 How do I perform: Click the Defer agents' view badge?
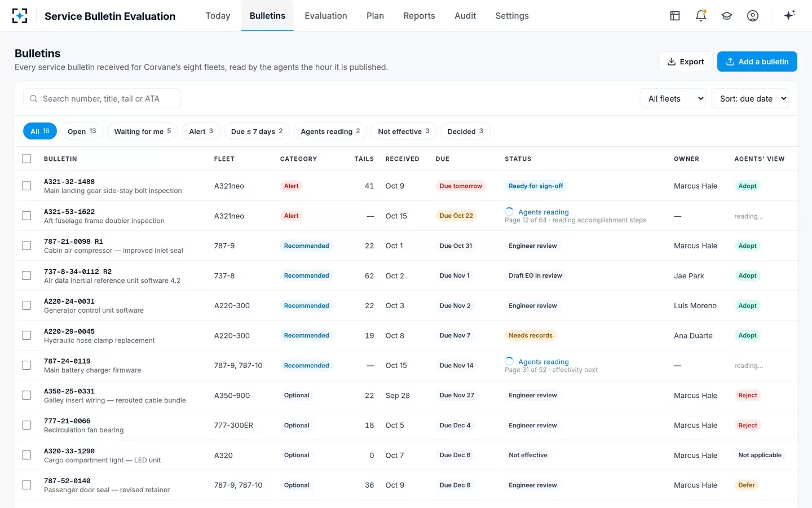tap(747, 485)
